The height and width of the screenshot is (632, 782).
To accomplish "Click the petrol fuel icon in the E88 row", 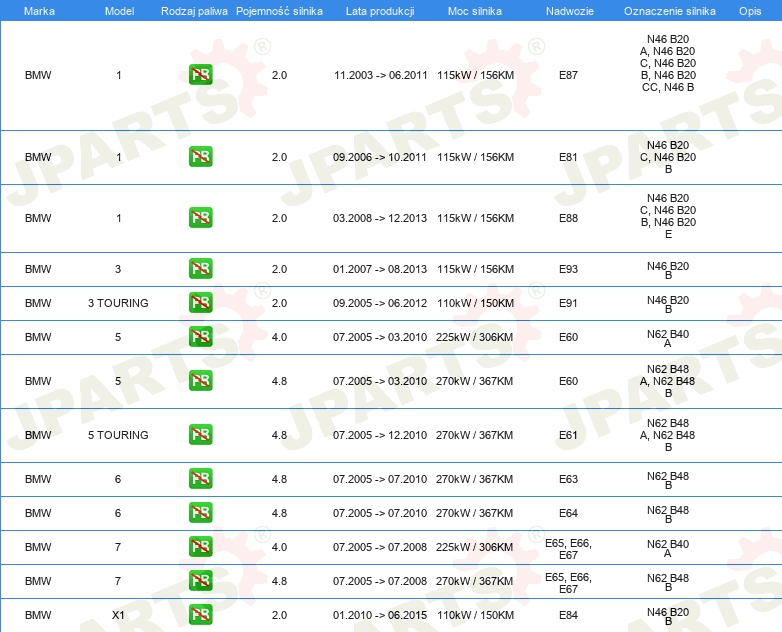I will click(200, 217).
